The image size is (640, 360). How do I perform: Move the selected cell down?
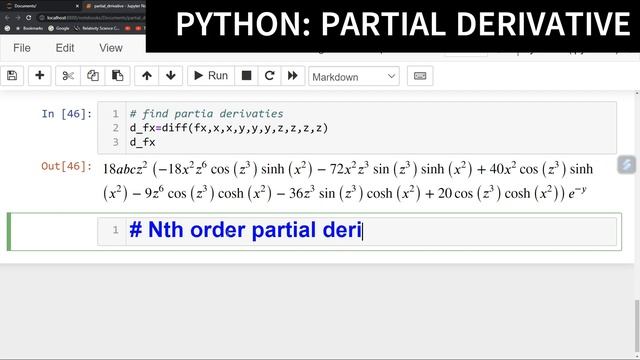pos(171,76)
